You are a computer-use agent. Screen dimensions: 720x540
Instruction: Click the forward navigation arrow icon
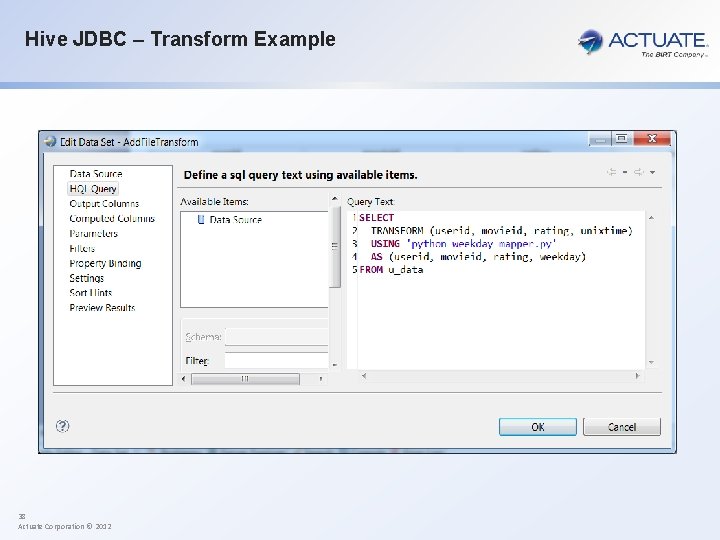[x=638, y=172]
